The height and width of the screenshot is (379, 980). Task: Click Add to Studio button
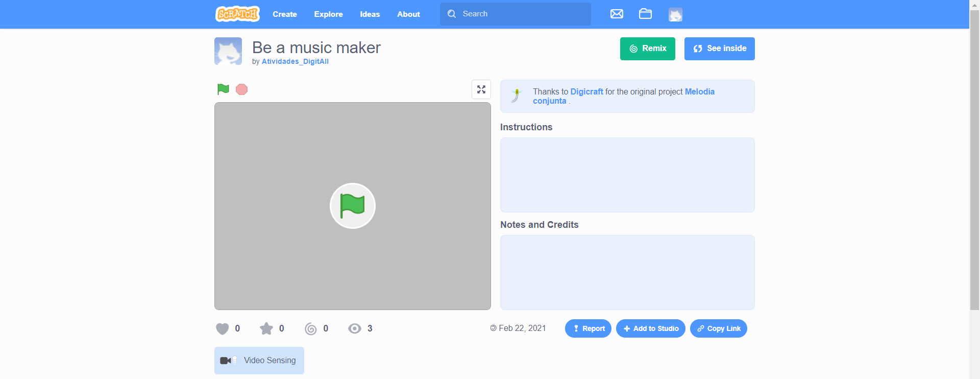point(651,328)
